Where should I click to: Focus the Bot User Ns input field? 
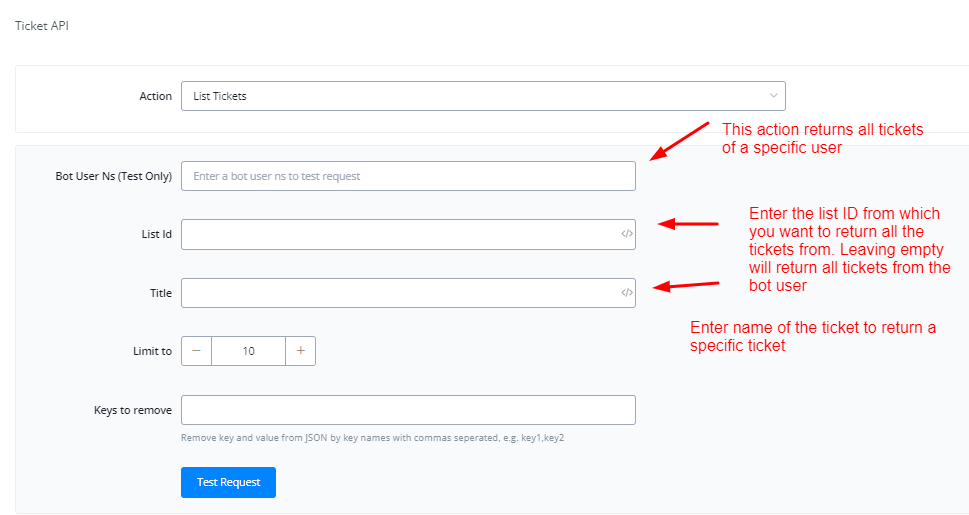(408, 176)
